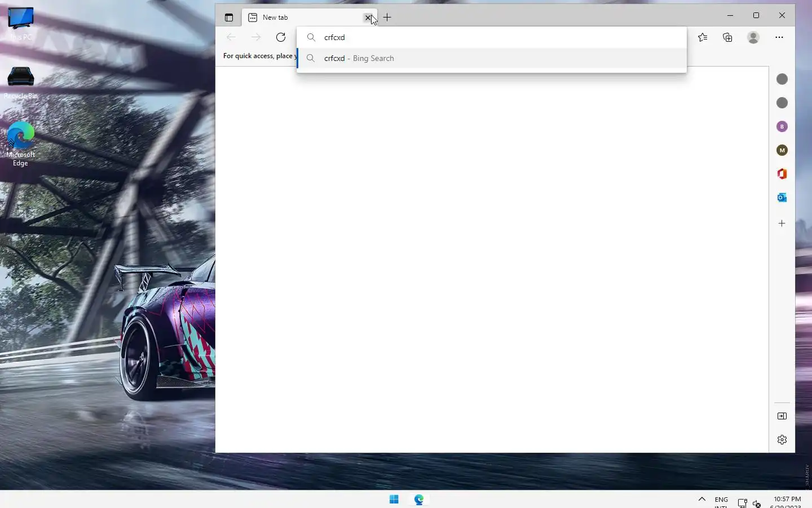Open the Collections icon
This screenshot has width=812, height=508.
728,37
